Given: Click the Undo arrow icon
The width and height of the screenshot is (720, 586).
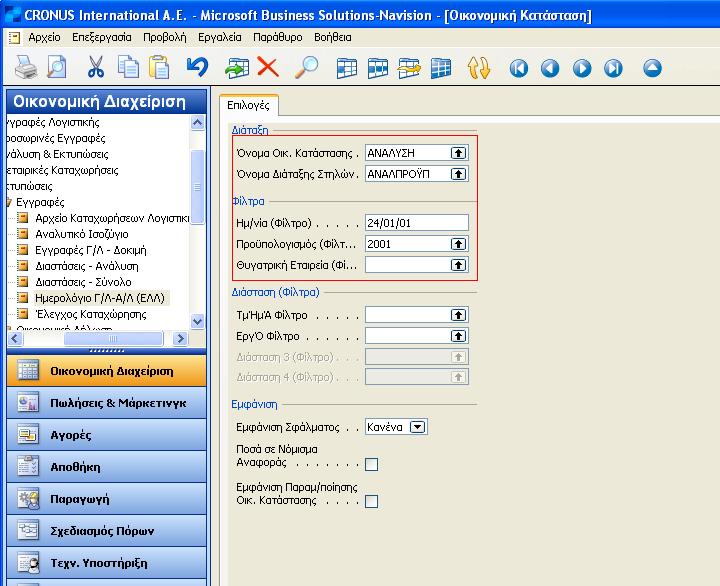Looking at the screenshot, I should 197,68.
